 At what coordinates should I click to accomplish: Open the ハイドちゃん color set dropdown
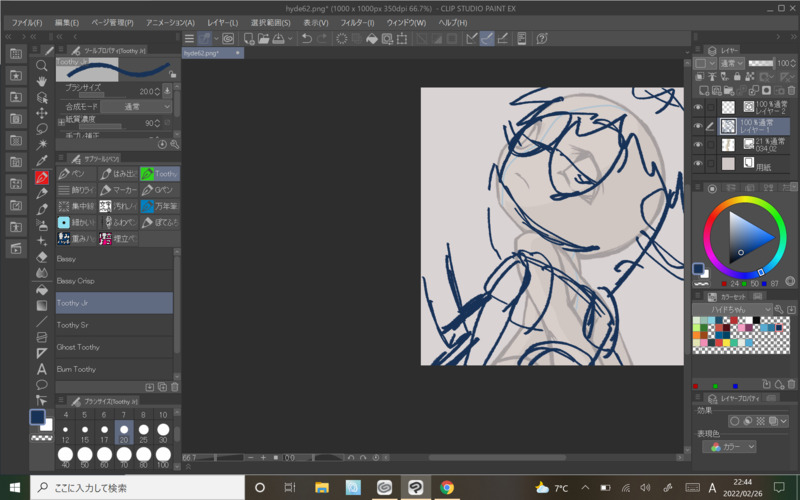click(732, 309)
